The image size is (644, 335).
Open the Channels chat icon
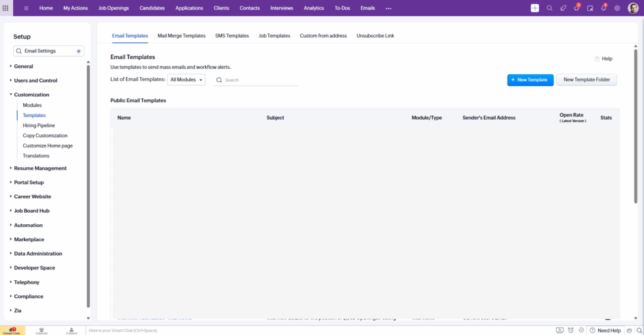[42, 330]
